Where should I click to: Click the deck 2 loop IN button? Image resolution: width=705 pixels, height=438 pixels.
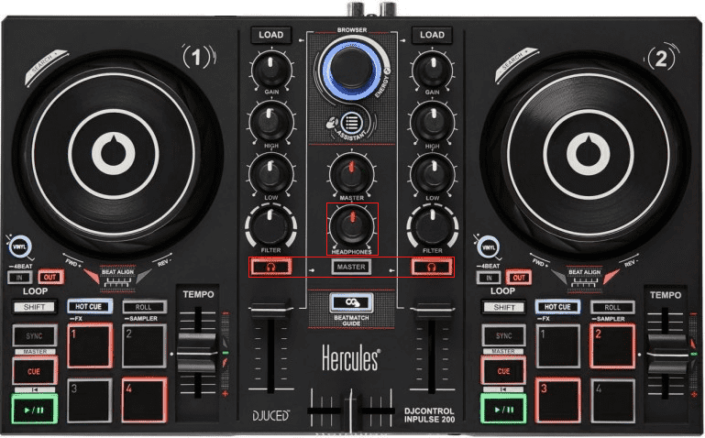click(489, 278)
